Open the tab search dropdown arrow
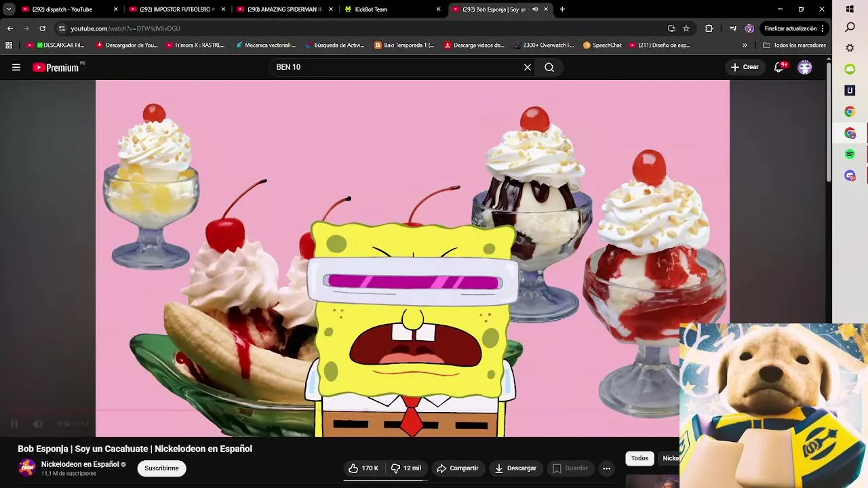 (x=9, y=9)
